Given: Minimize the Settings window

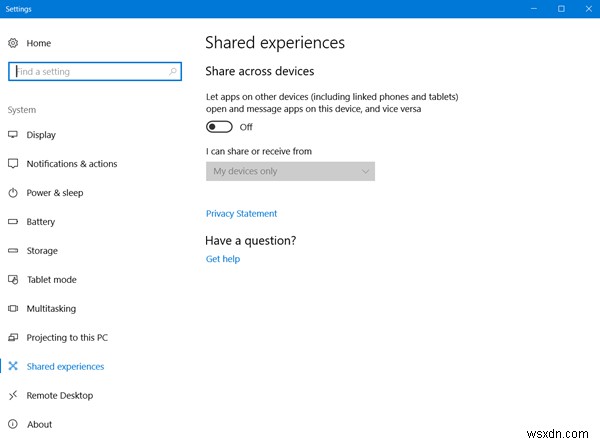Looking at the screenshot, I should (x=534, y=8).
